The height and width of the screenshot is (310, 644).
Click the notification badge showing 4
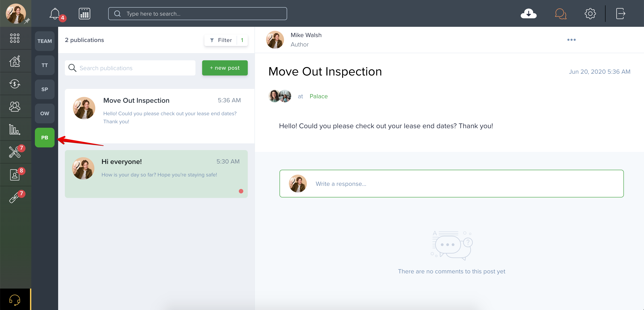pyautogui.click(x=63, y=18)
